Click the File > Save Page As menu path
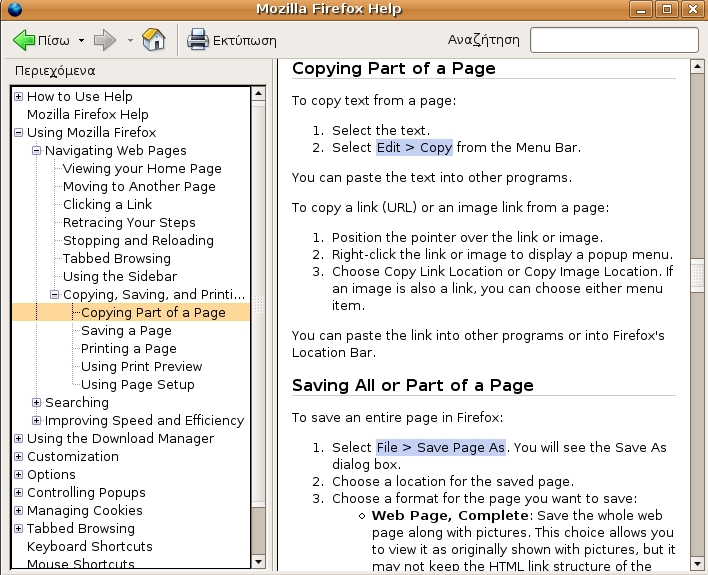The width and height of the screenshot is (708, 575). (441, 448)
